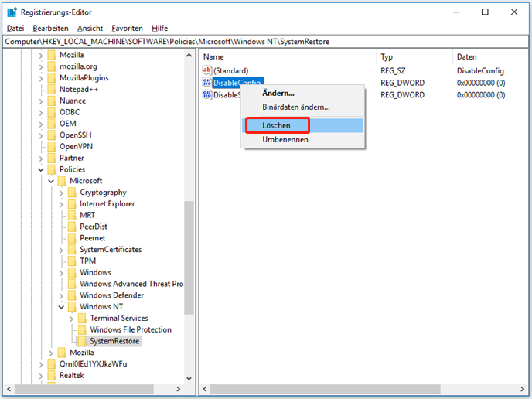Click the DisableConfig DWORD value icon

tap(206, 83)
